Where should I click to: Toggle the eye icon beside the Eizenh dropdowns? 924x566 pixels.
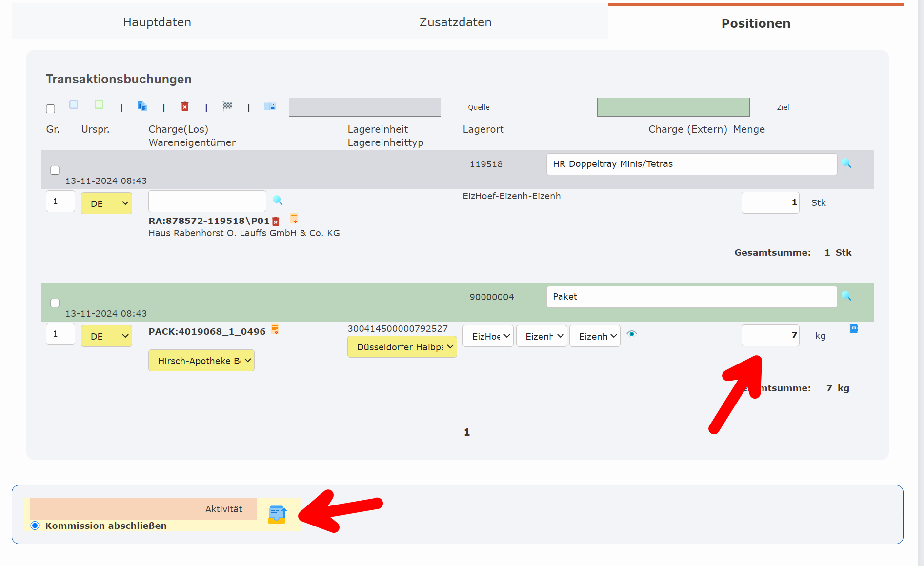click(632, 334)
